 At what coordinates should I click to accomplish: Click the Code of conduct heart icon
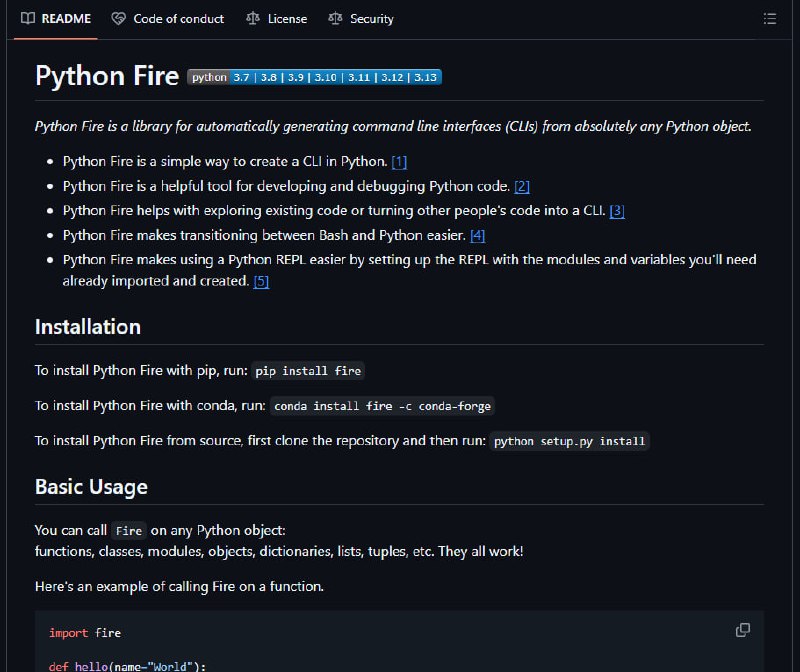click(118, 19)
